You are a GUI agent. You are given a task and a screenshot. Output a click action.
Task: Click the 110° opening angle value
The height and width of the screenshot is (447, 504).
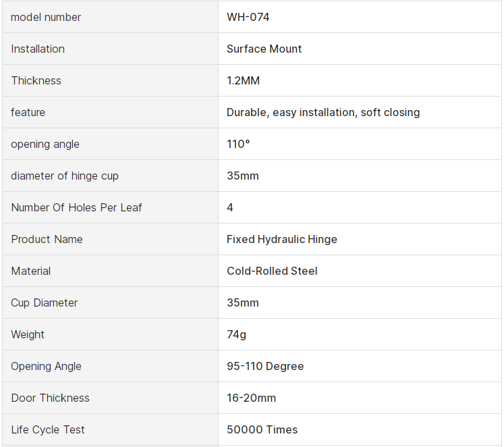pyautogui.click(x=238, y=144)
